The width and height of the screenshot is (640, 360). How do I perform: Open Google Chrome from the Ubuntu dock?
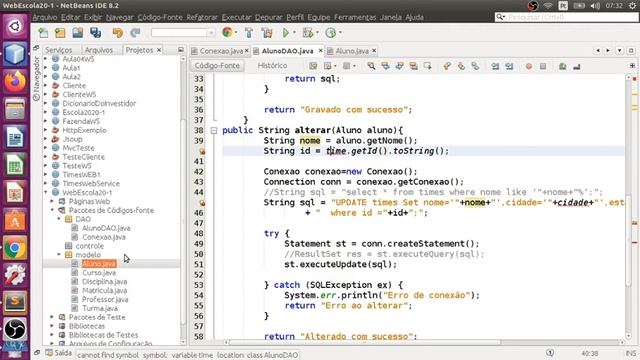click(x=15, y=248)
